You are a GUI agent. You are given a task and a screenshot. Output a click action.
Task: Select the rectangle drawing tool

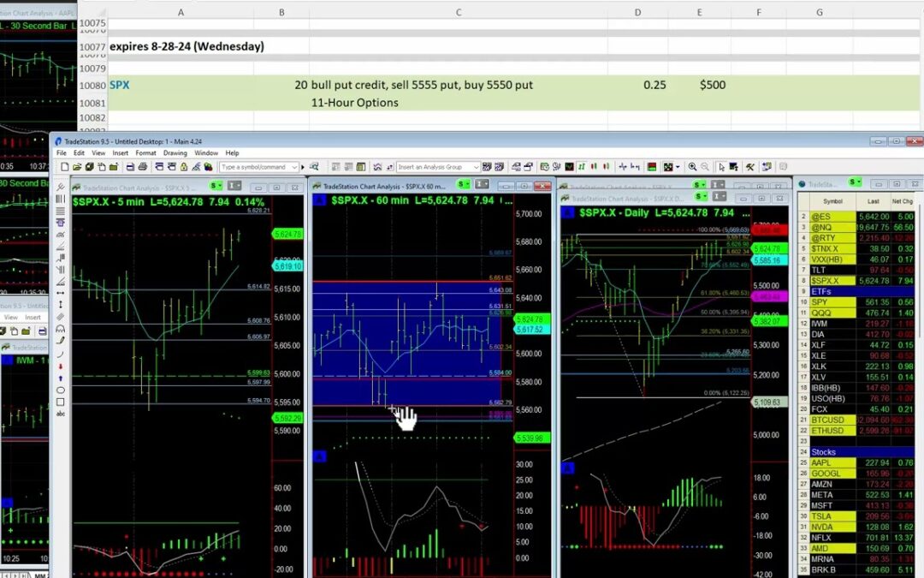pyautogui.click(x=60, y=402)
